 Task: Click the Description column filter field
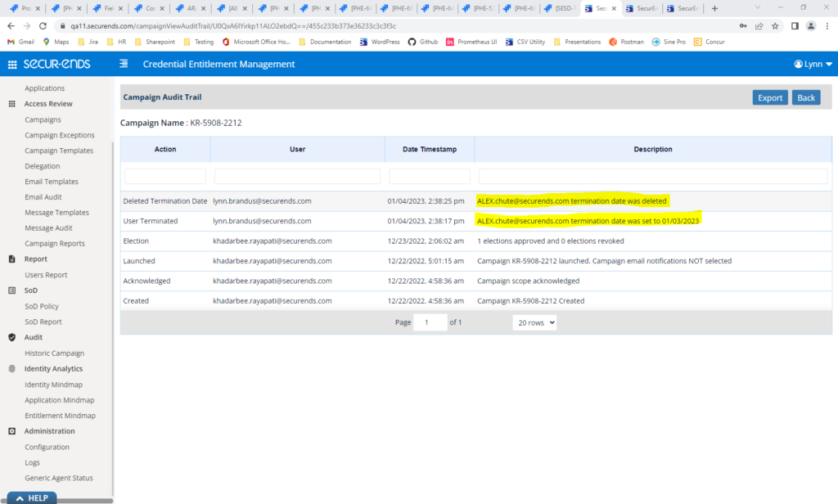point(653,177)
